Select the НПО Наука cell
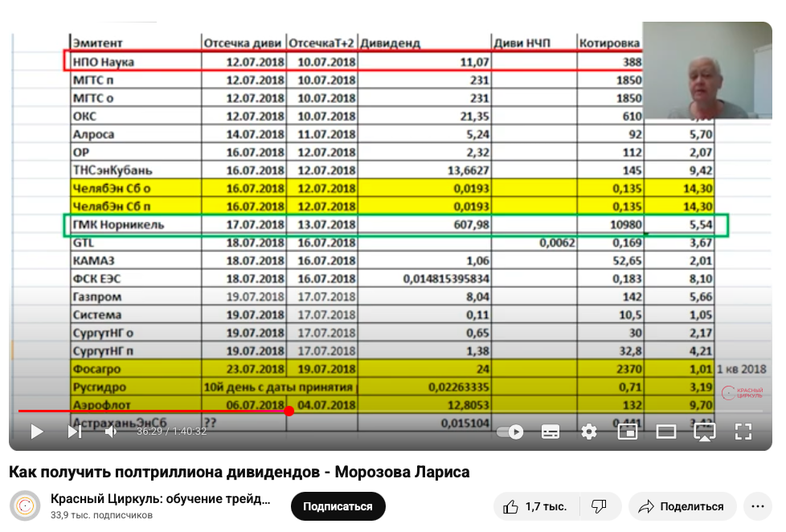Viewport: 786px width, 532px height. click(x=103, y=62)
